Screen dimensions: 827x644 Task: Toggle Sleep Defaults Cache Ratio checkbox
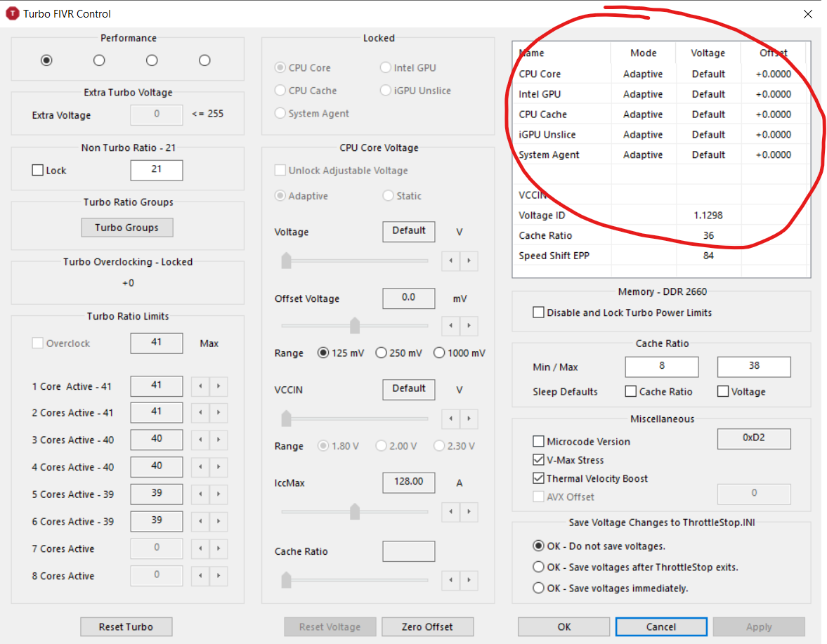coord(631,392)
